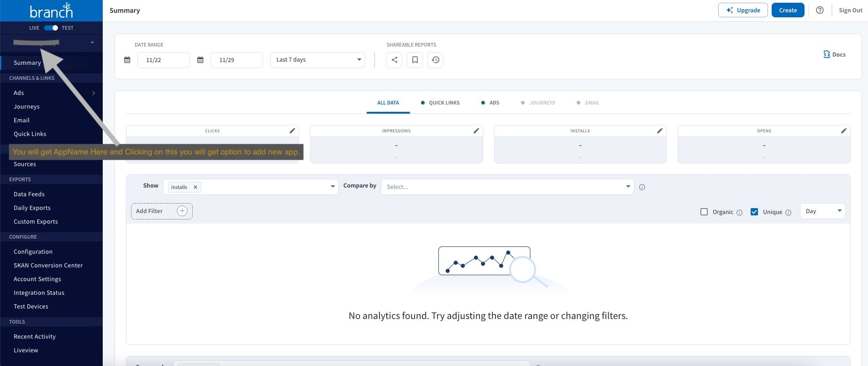Open the start date calendar icon
Screen dimensions: 868x366
coord(127,60)
